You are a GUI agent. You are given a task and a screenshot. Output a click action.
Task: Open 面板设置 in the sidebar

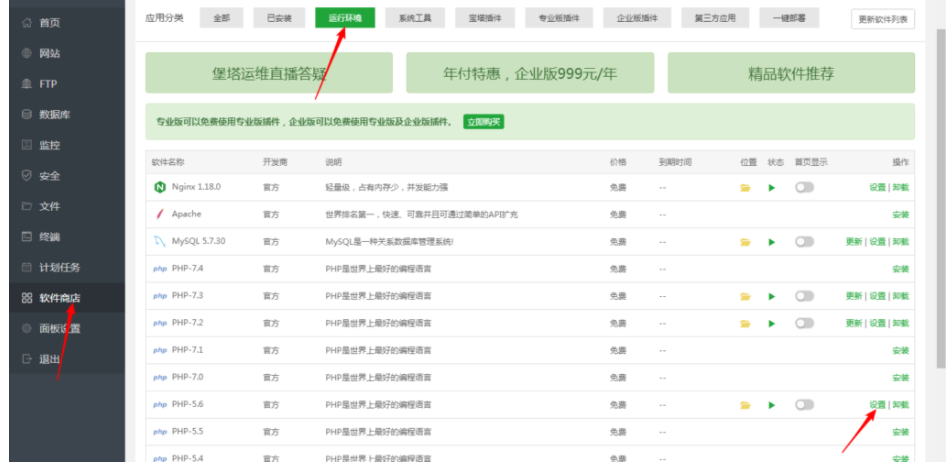[x=60, y=329]
